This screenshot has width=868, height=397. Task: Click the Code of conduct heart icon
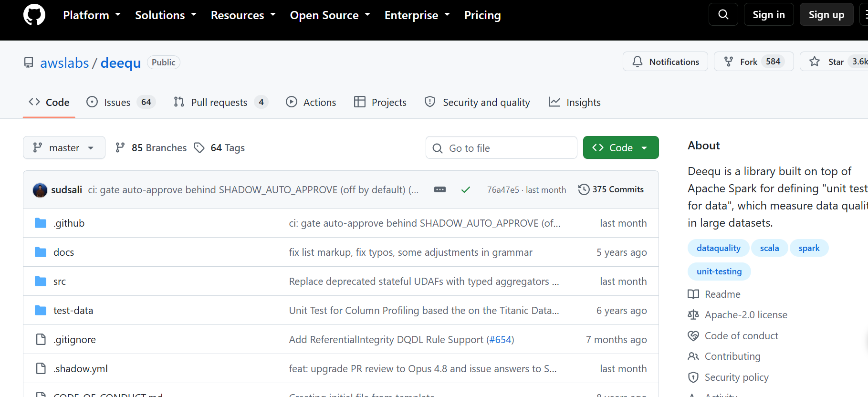[x=693, y=336]
